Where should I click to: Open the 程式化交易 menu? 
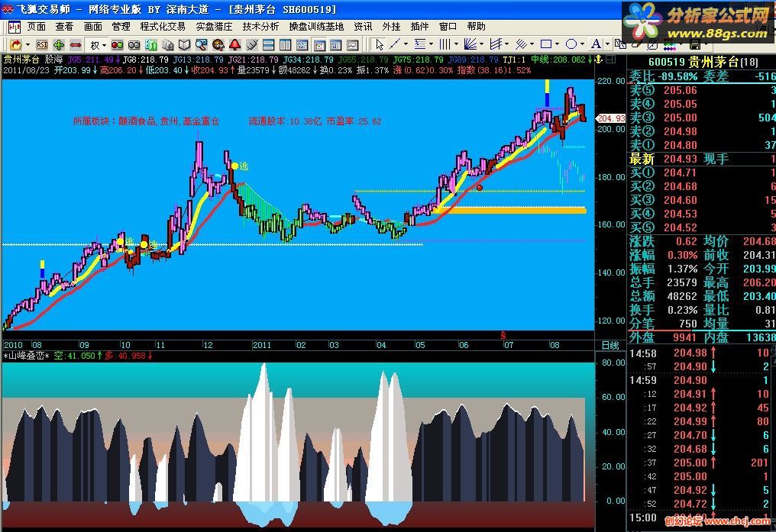click(163, 27)
